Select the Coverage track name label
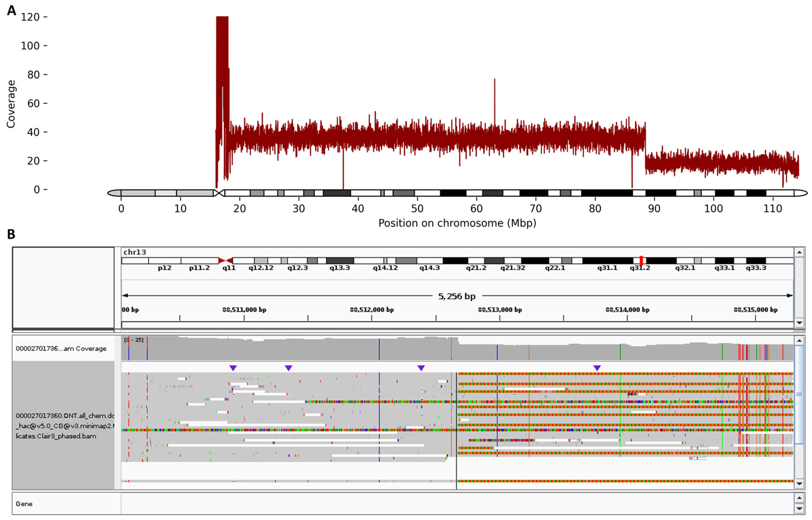The image size is (812, 520). click(x=61, y=348)
